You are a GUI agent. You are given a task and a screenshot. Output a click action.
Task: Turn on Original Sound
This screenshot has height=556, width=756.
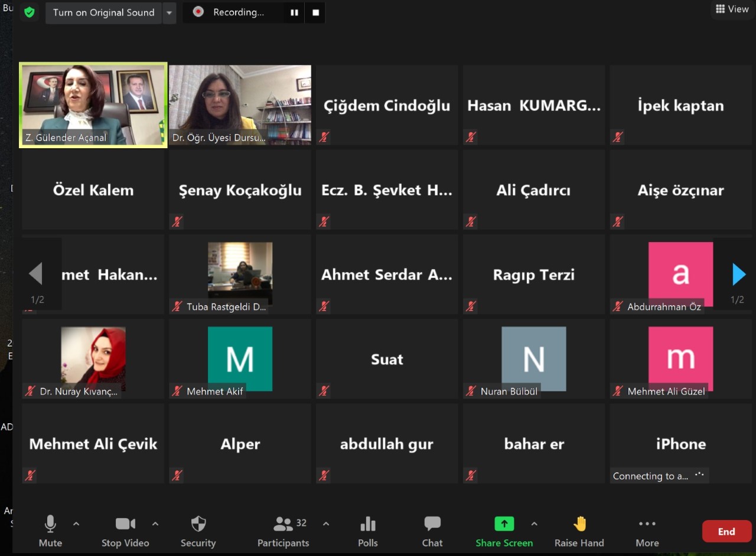pyautogui.click(x=103, y=12)
